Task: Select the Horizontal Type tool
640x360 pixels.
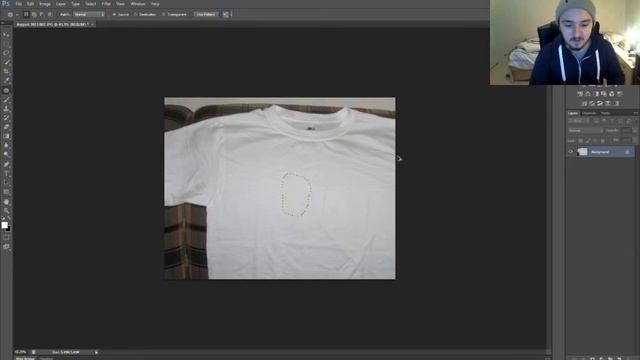Action: coord(6,173)
